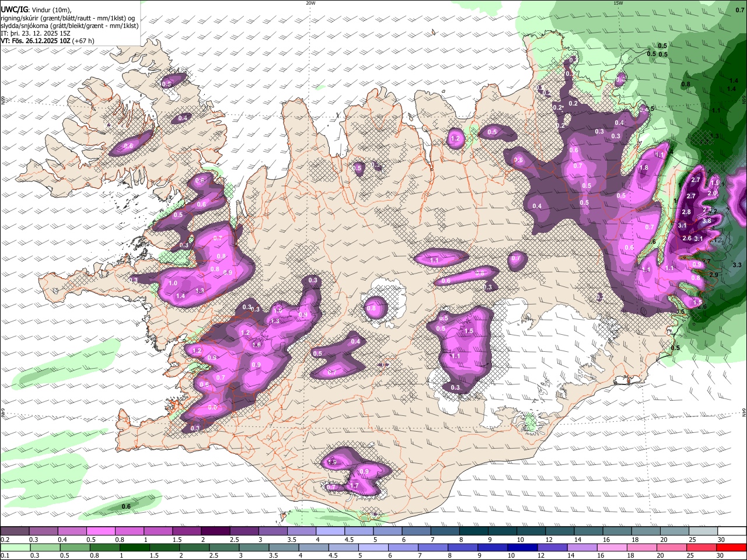
Task: Click the 'rigning/skúrir (grænt/blátt/rautt' legend description line
Action: tap(68, 18)
